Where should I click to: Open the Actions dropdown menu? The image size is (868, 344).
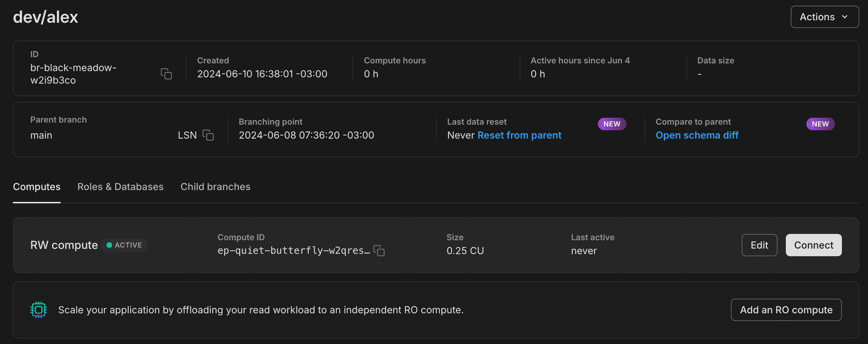point(824,17)
